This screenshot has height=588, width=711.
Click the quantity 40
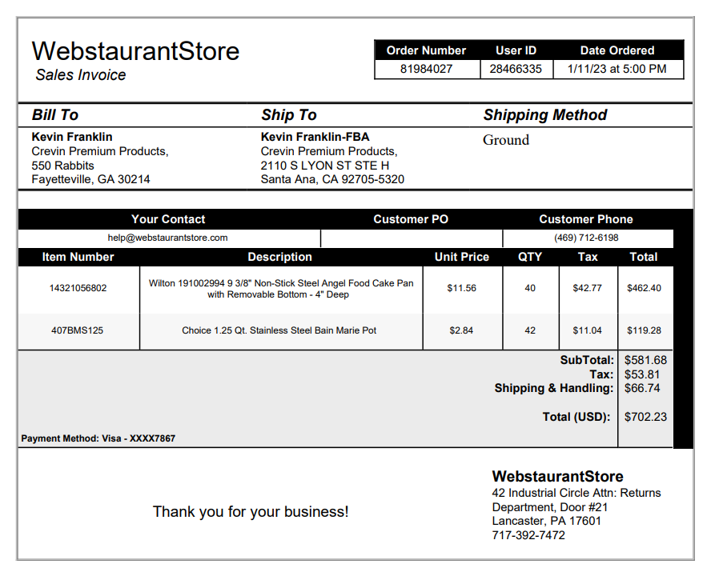(x=530, y=288)
